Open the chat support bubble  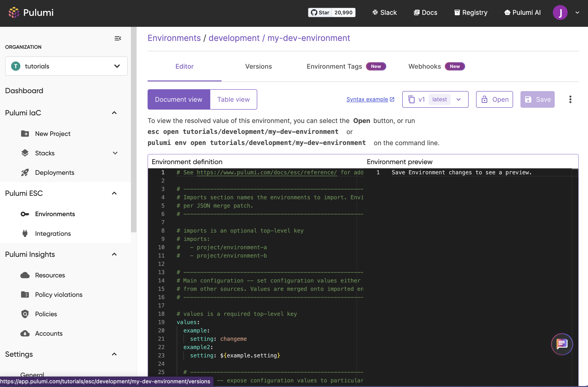562,344
